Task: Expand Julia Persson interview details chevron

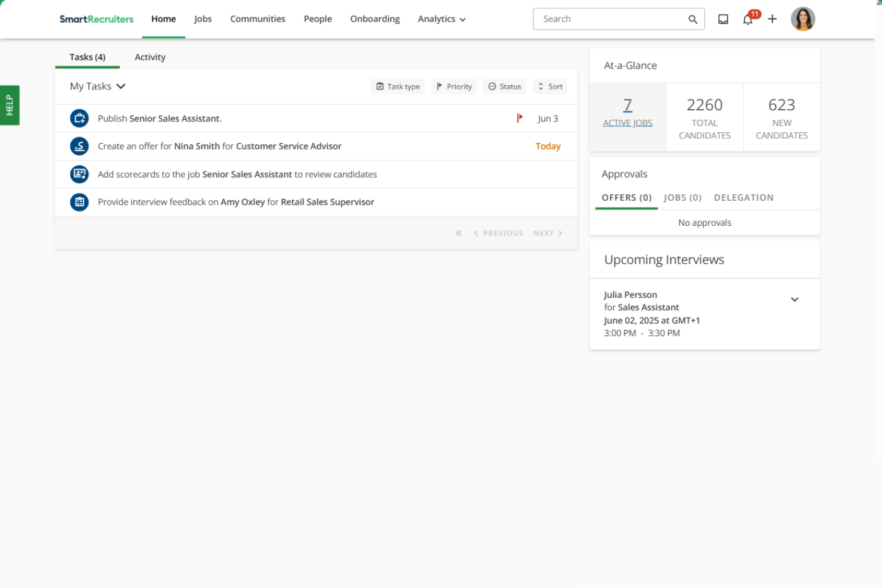Action: point(794,300)
